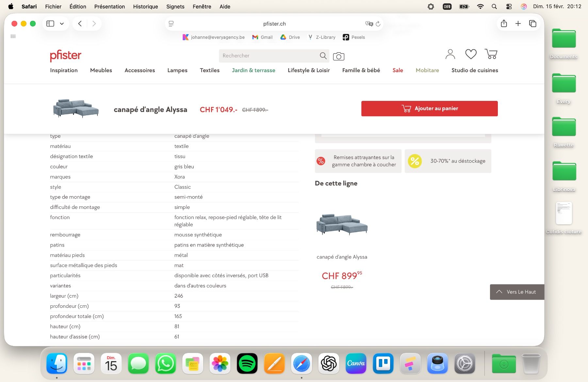The image size is (588, 382).
Task: Open the shopping cart icon
Action: [x=491, y=54]
